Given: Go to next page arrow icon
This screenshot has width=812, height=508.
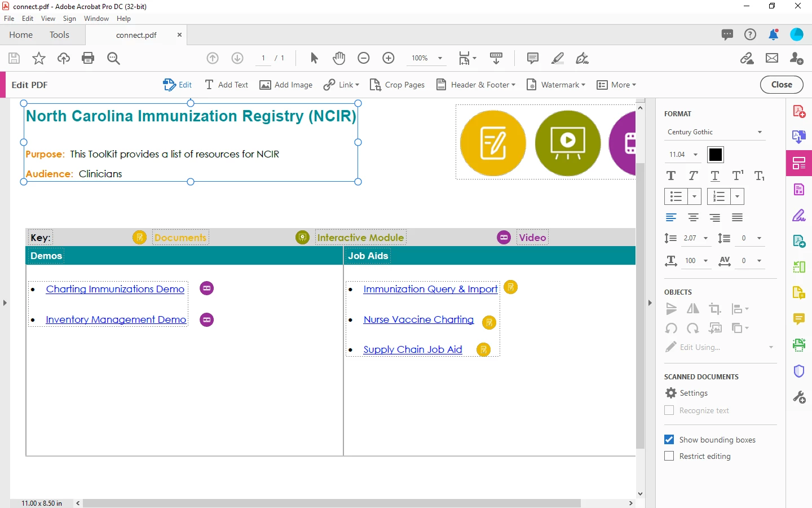Looking at the screenshot, I should [237, 58].
